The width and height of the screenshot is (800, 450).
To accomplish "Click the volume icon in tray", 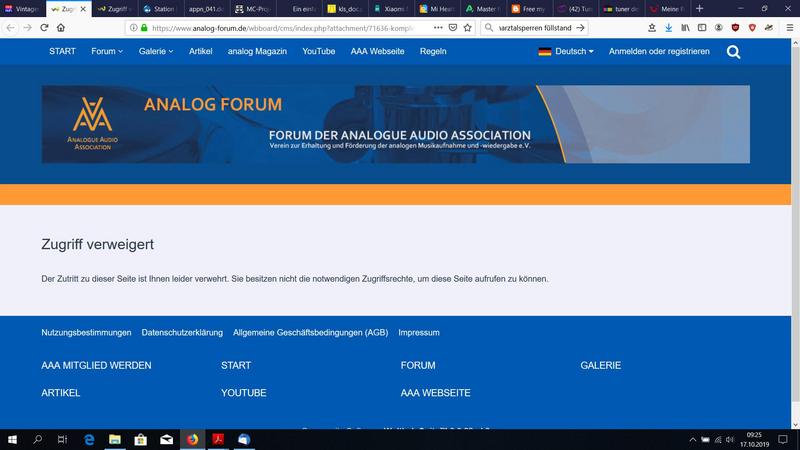I will click(x=730, y=439).
